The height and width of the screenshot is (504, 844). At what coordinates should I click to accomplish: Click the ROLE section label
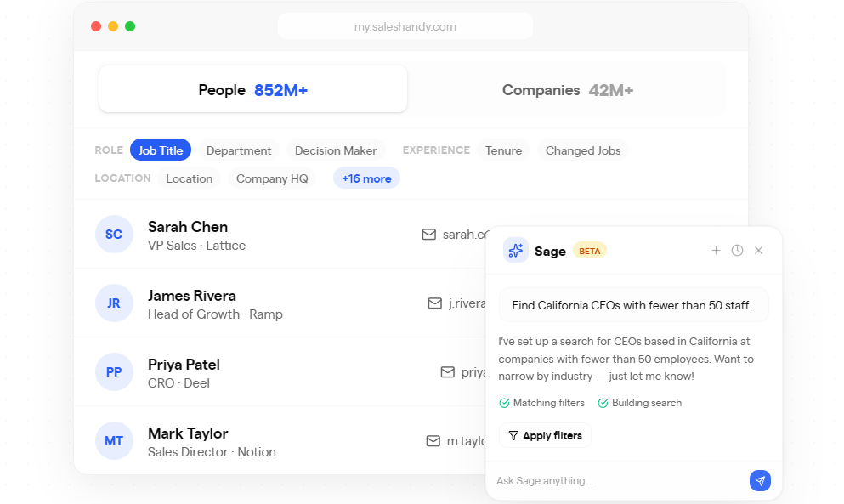coord(109,150)
